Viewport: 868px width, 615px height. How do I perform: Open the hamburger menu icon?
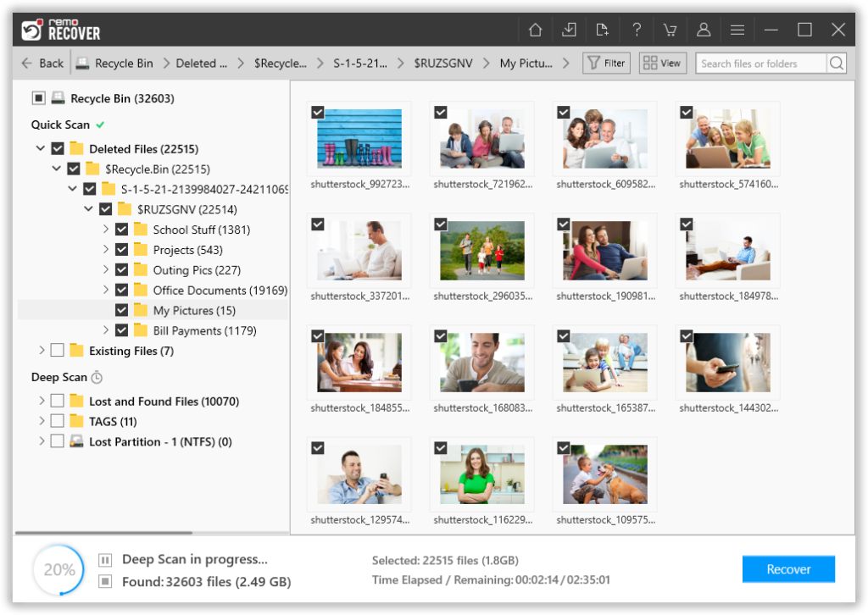point(737,30)
